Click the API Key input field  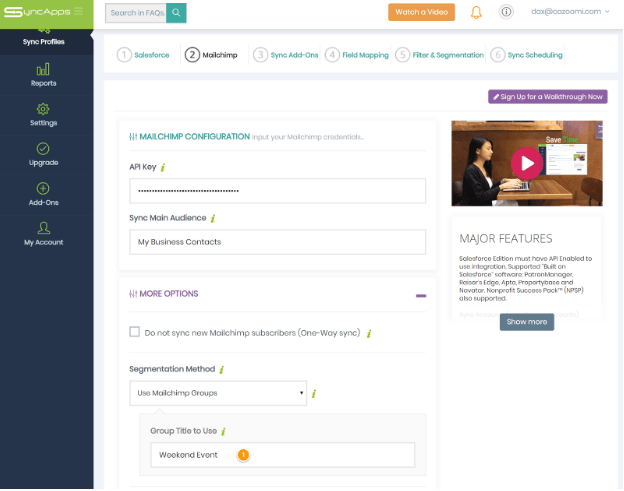277,191
